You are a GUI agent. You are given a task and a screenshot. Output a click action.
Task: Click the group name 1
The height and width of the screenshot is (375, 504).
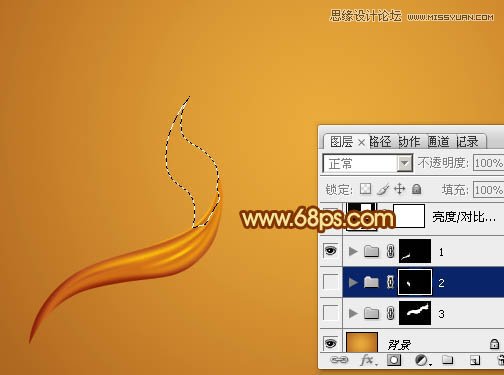tap(441, 252)
